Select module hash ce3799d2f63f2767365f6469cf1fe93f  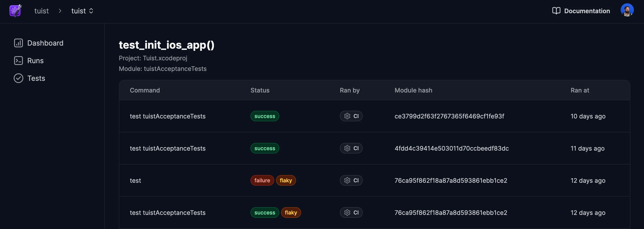[x=449, y=116]
